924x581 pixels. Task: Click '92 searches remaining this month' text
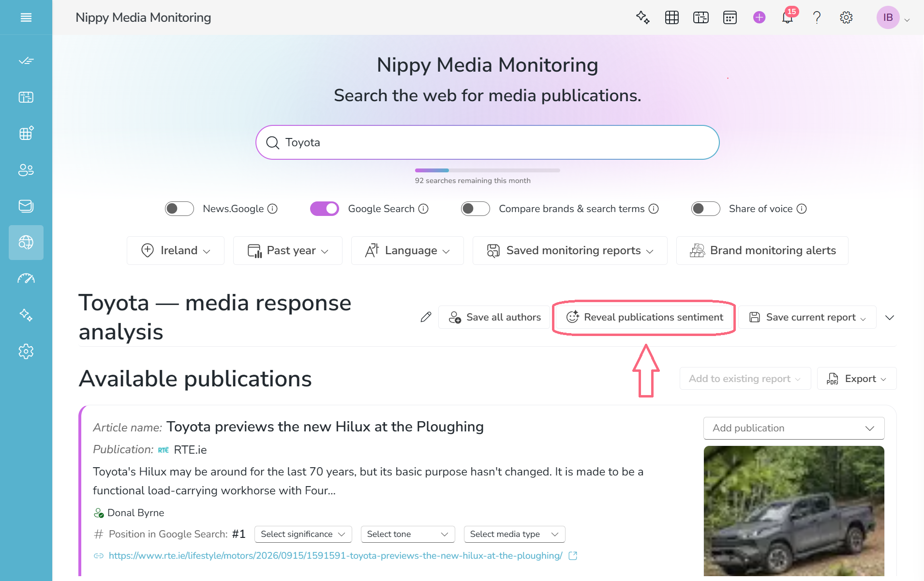473,181
